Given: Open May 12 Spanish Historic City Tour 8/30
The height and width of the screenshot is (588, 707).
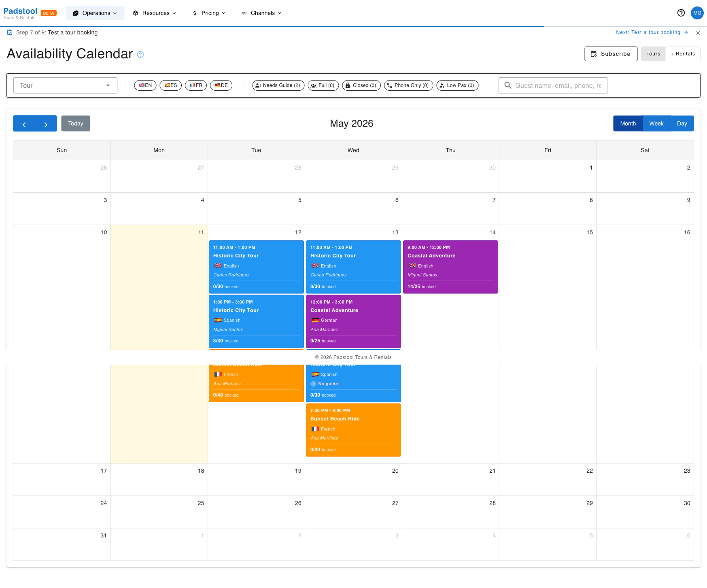Looking at the screenshot, I should click(256, 321).
